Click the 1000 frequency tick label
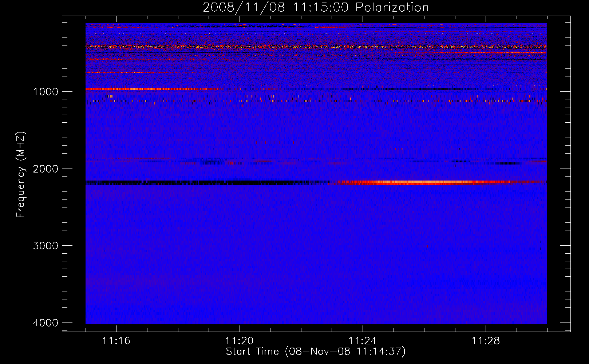Viewport: 589px width, 364px height. 46,91
